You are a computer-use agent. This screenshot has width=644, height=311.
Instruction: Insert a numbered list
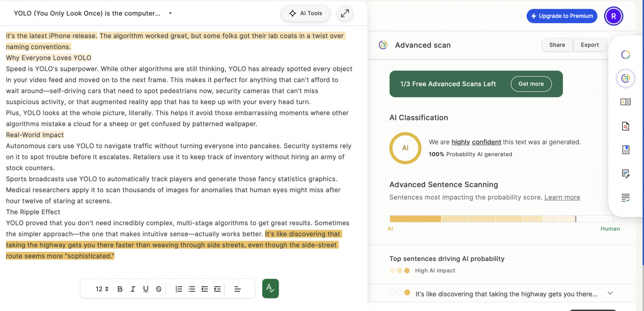[x=179, y=289]
